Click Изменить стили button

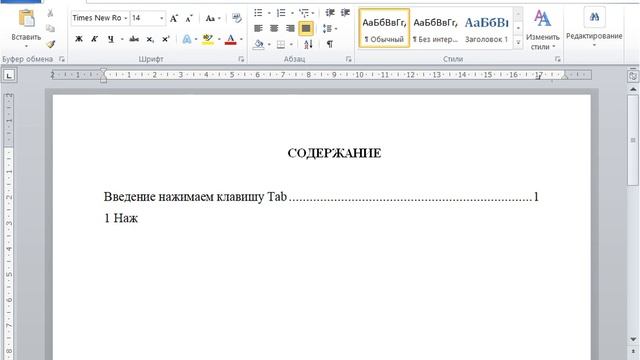tap(542, 29)
